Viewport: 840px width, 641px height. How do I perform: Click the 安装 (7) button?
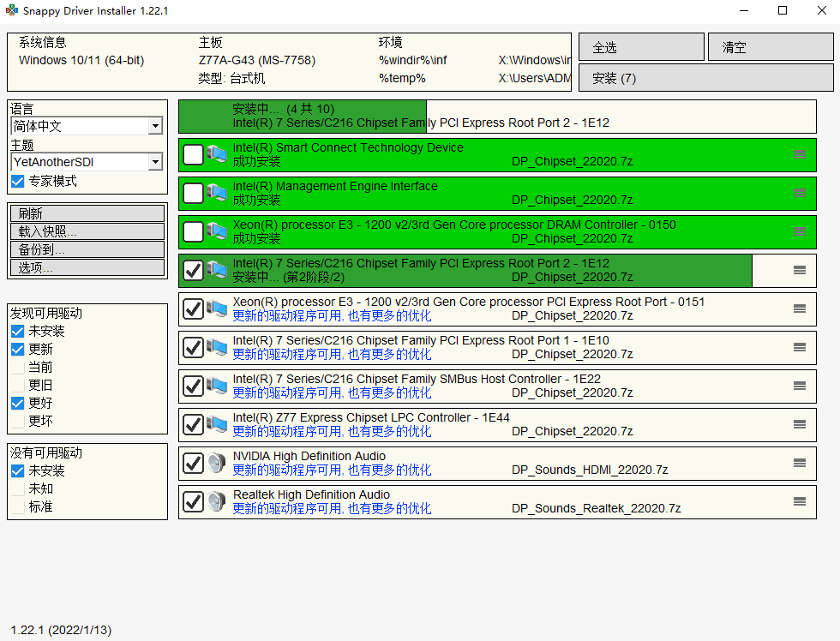click(x=705, y=78)
